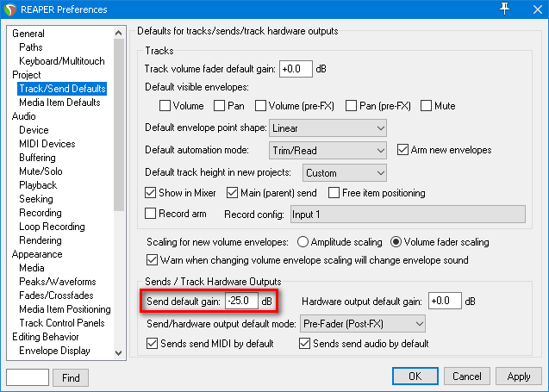549x392 pixels.
Task: Open the Playback preferences page
Action: tap(38, 184)
